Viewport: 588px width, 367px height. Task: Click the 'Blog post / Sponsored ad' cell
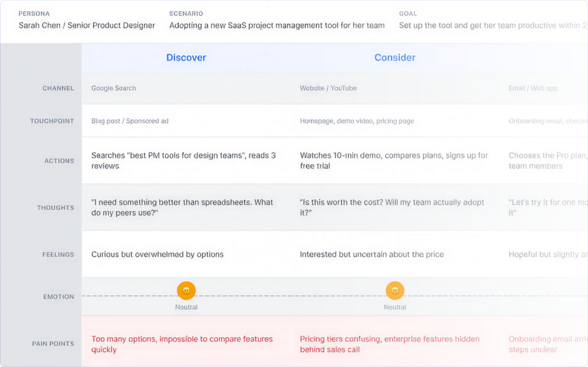point(130,121)
